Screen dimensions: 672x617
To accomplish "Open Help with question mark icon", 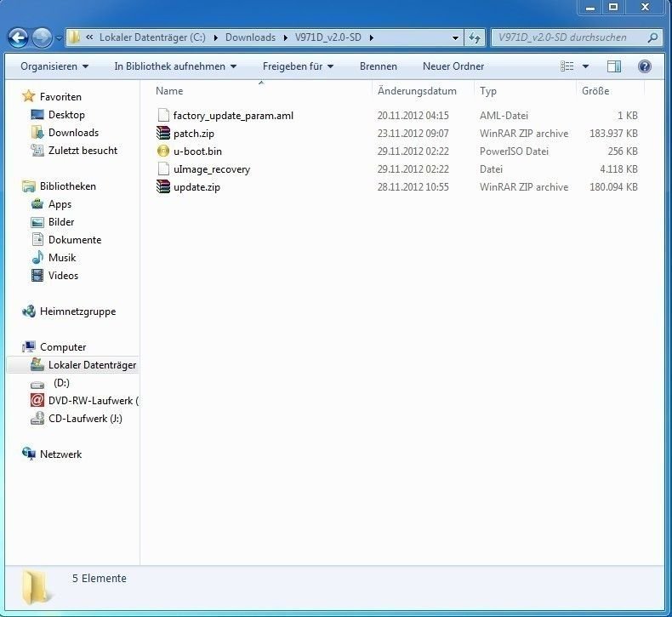I will 644,66.
